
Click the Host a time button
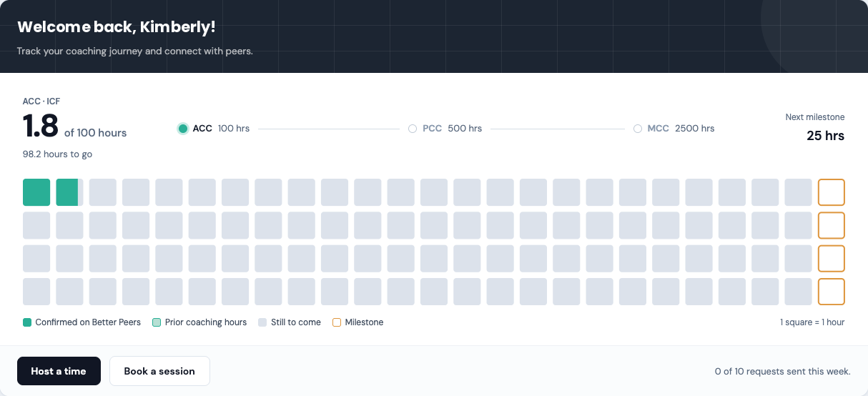pyautogui.click(x=59, y=371)
